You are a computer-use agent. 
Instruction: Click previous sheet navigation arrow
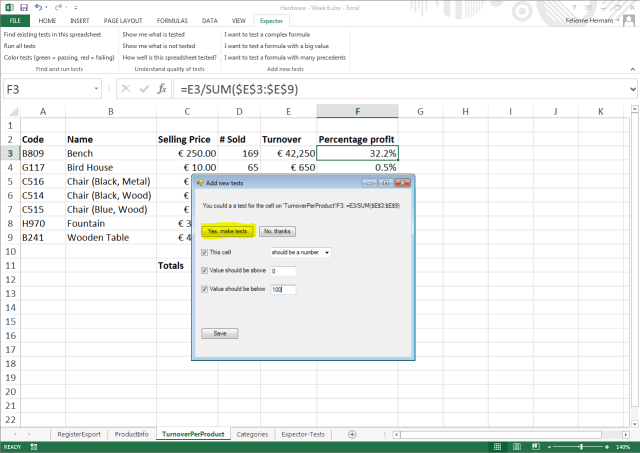pyautogui.click(x=15, y=434)
